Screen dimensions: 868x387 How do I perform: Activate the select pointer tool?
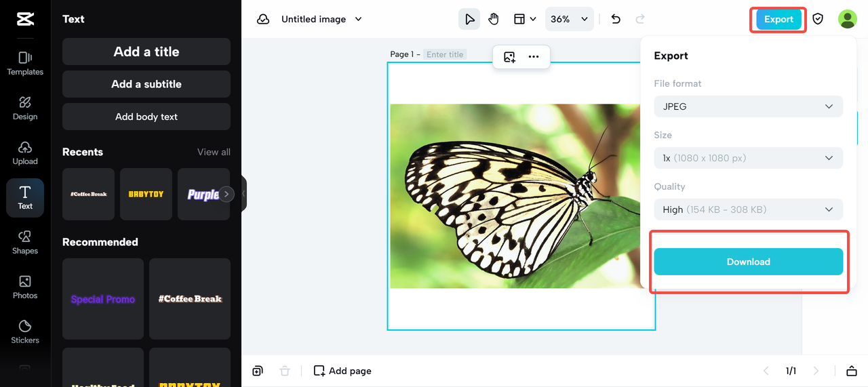[x=469, y=19]
